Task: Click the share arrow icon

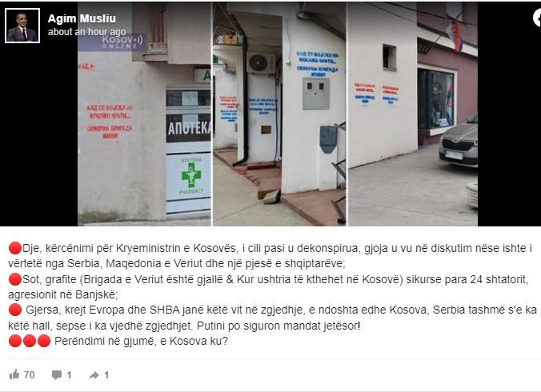Action: [94, 375]
